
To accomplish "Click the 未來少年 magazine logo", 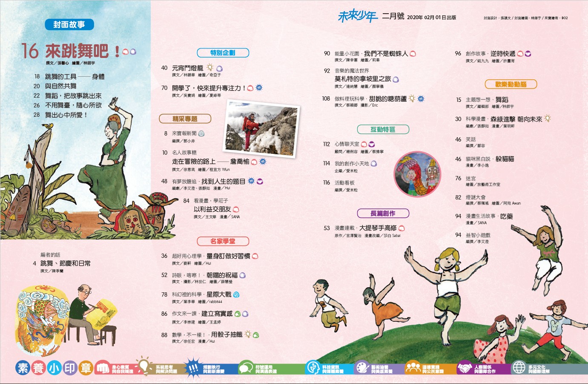I will tap(357, 17).
